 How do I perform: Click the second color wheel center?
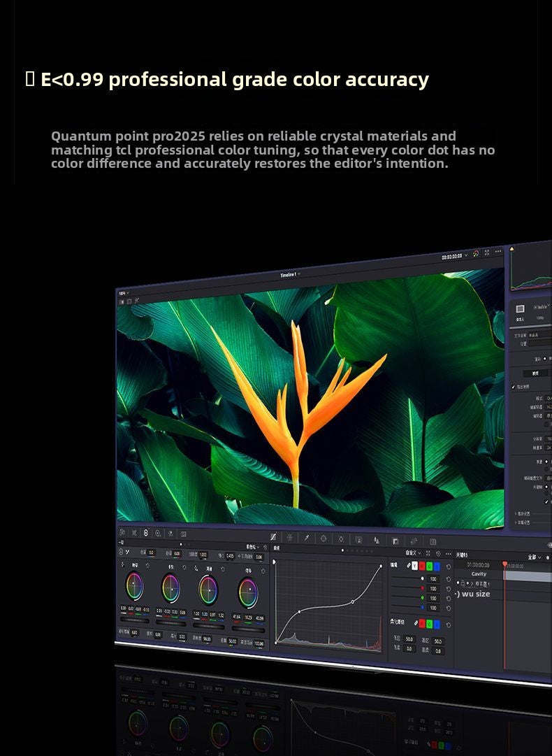coord(170,588)
